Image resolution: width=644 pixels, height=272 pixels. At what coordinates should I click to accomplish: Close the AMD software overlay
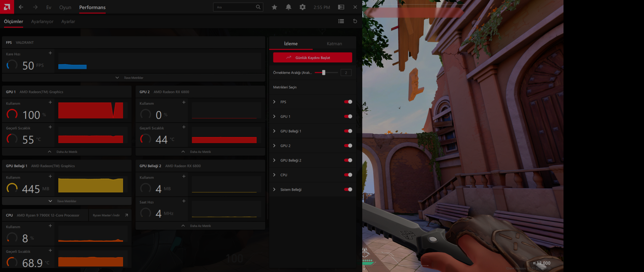355,7
